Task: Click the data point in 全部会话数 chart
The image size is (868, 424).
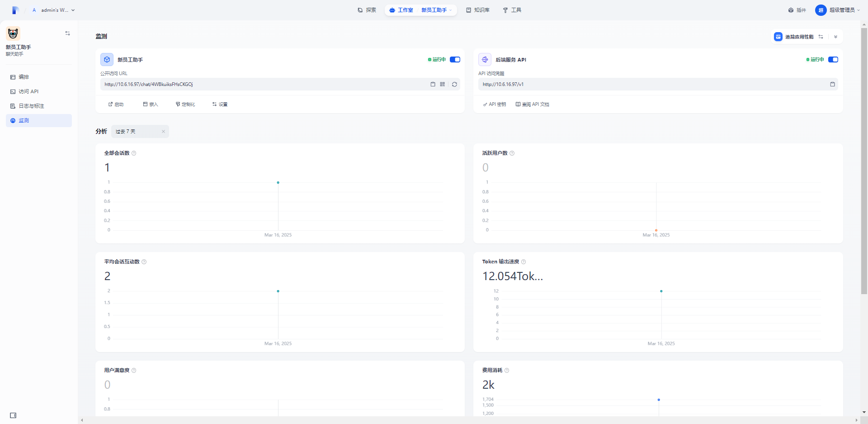Action: [x=278, y=182]
